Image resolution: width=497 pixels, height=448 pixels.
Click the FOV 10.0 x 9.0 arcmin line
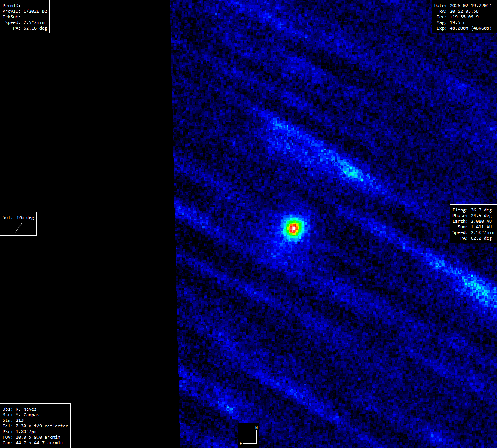[x=31, y=437]
